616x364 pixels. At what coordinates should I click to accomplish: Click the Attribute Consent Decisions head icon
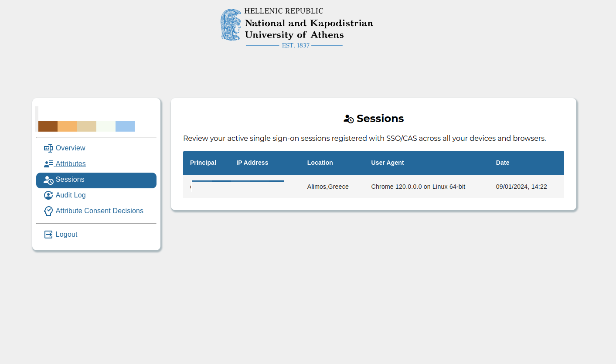48,211
